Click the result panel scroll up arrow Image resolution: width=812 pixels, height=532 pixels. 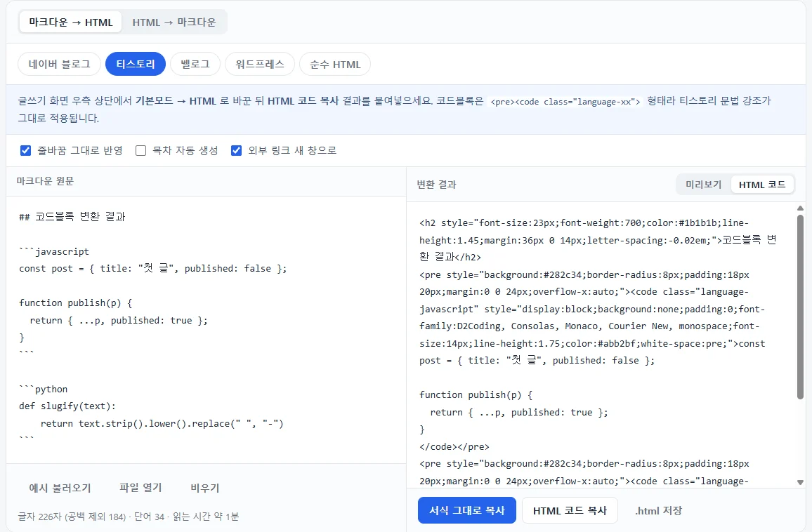[800, 208]
